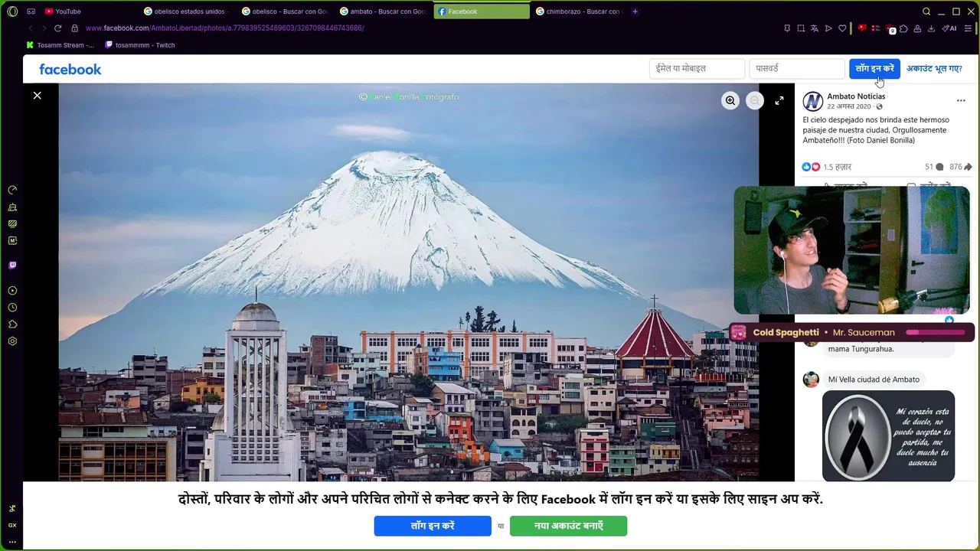The height and width of the screenshot is (551, 980).
Task: Open Tosamm Stream Kick bookmark
Action: pos(60,45)
